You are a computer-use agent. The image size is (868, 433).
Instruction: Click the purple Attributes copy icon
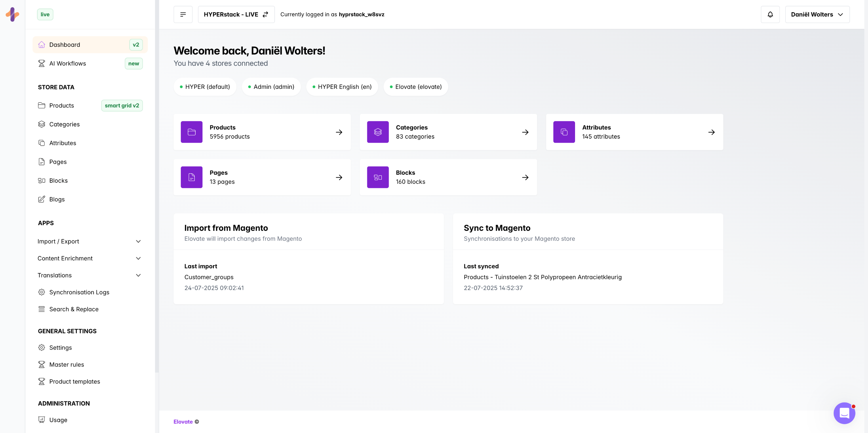pos(564,132)
